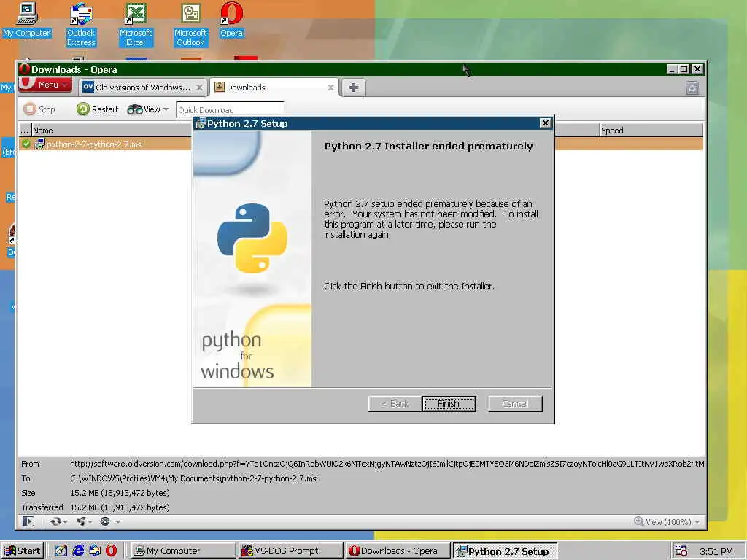
Task: Open the Start menu
Action: [x=23, y=551]
